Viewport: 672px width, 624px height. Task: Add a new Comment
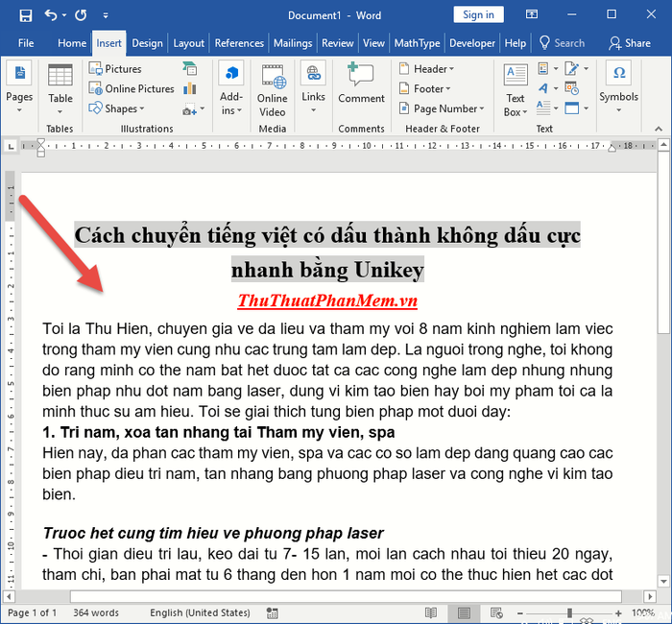[361, 84]
